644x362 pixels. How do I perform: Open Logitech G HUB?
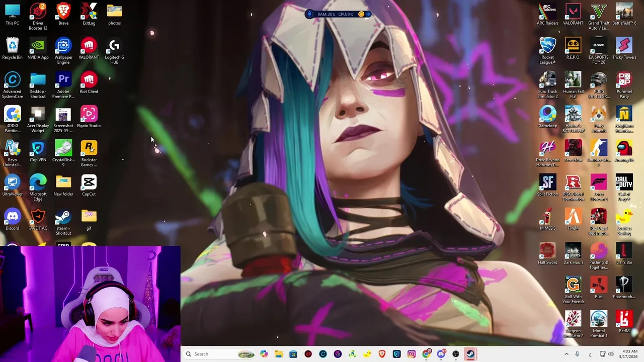[114, 50]
